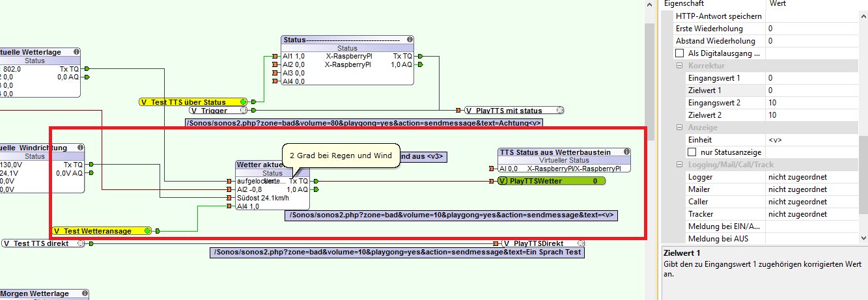Click info icon on Wetterlage block
Image resolution: width=868 pixels, height=300 pixels.
76,51
